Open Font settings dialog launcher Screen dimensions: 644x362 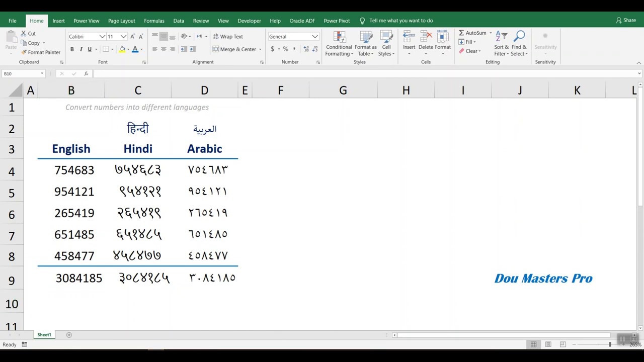coord(144,62)
